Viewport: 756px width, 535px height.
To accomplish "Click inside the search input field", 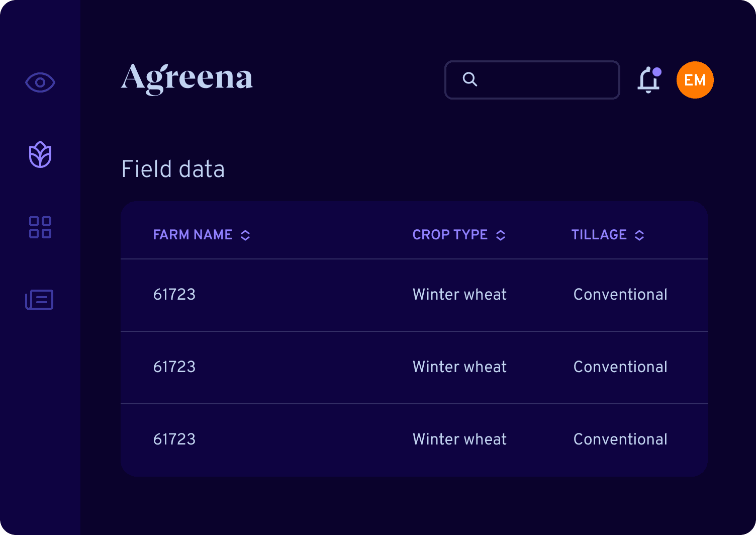I will (532, 80).
